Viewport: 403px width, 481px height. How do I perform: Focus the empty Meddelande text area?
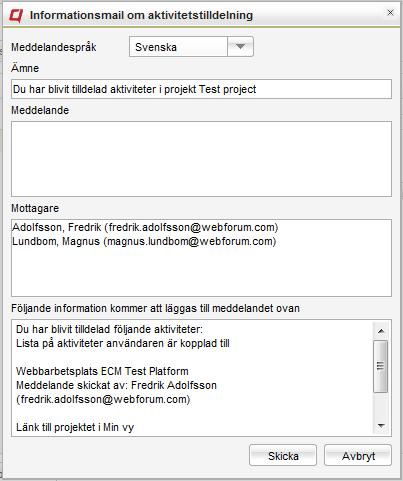point(201,159)
